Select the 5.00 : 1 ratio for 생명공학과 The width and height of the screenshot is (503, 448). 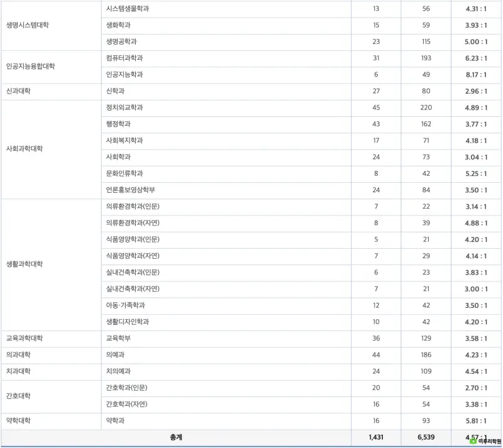[476, 42]
